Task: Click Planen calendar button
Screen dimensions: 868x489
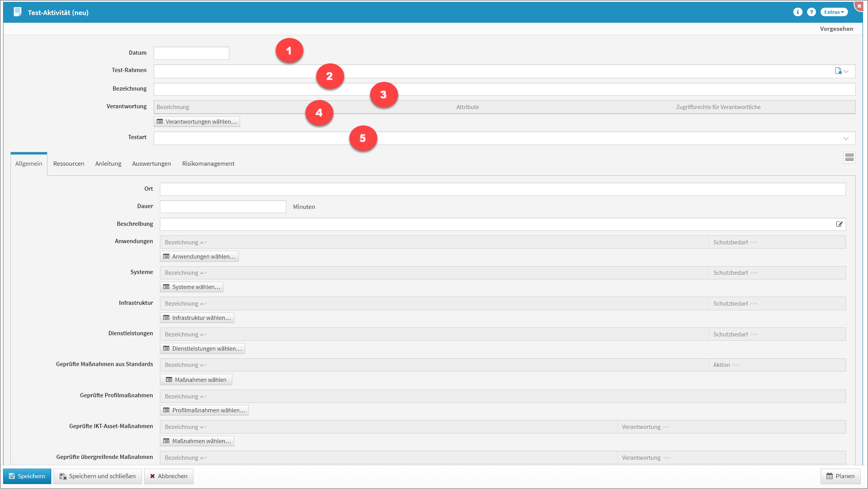Action: pos(840,476)
